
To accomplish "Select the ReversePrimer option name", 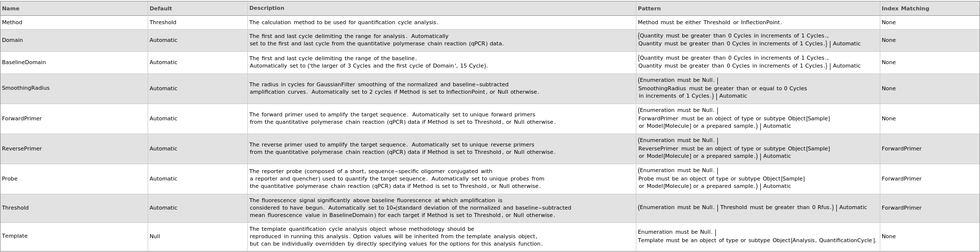I will point(22,148).
